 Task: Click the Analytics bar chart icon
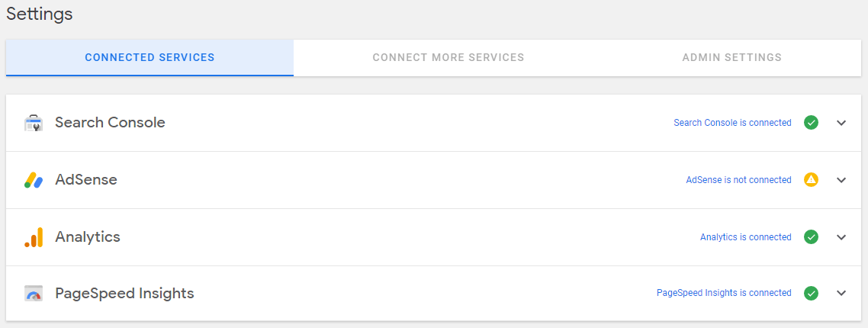[x=34, y=237]
